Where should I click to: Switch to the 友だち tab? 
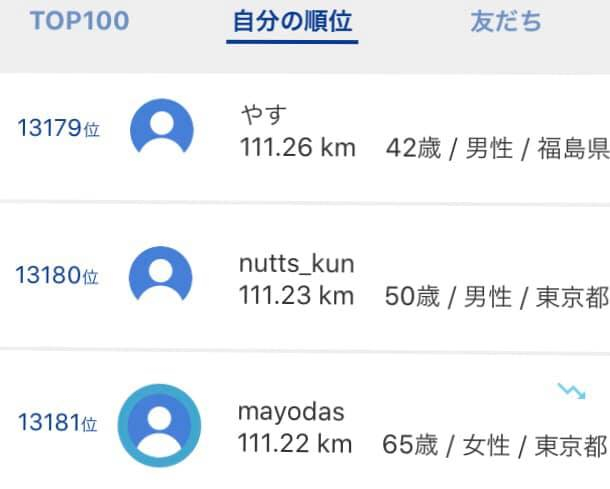pos(506,21)
